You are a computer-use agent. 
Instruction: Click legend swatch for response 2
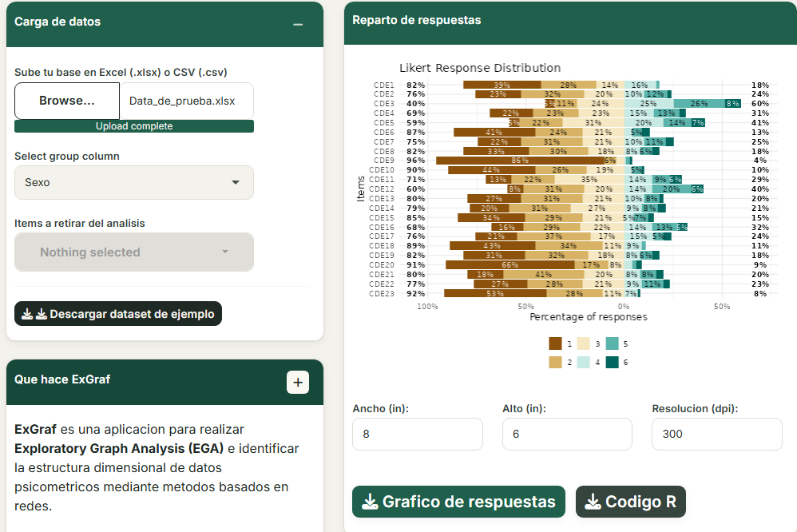(x=555, y=362)
